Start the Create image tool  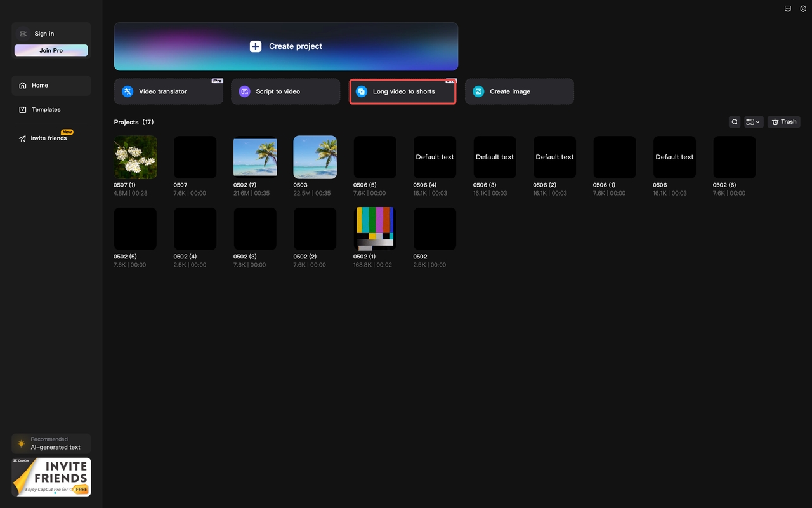pyautogui.click(x=519, y=91)
